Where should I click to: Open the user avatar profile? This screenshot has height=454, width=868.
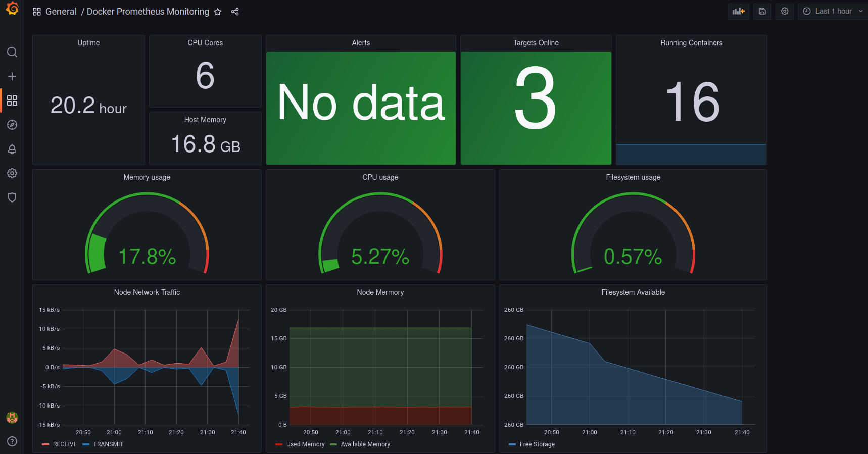[x=12, y=418]
